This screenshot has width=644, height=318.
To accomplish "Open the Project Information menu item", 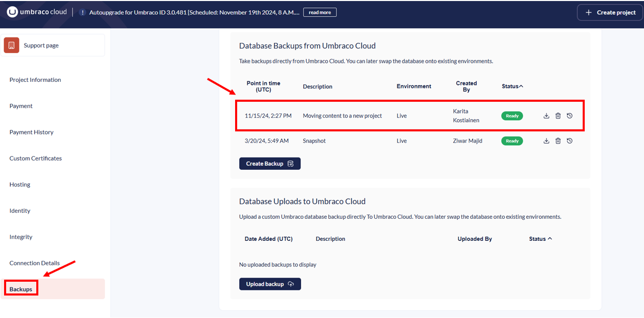I will [35, 80].
